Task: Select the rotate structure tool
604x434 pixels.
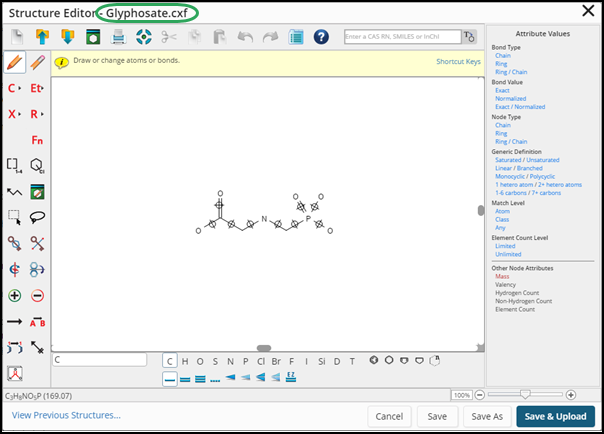Action: 37,270
